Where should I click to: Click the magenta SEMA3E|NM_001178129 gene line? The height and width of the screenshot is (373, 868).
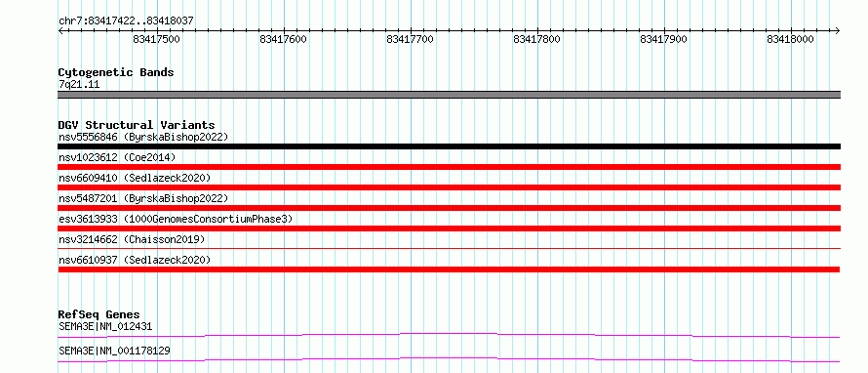(449, 359)
